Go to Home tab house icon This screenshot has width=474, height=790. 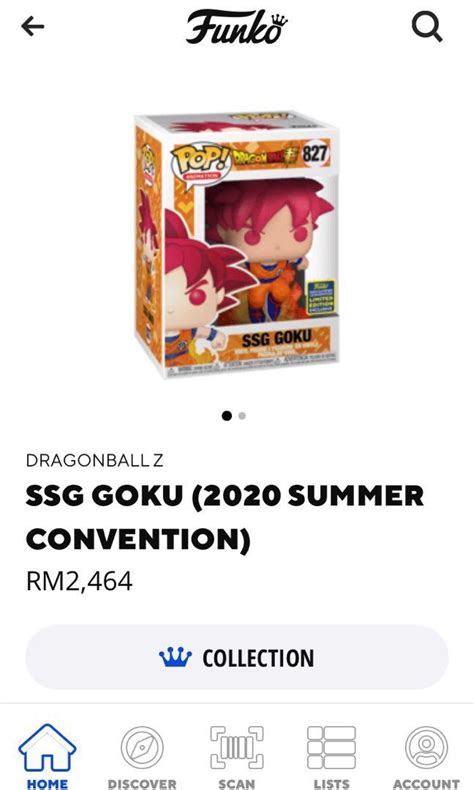pos(47,748)
